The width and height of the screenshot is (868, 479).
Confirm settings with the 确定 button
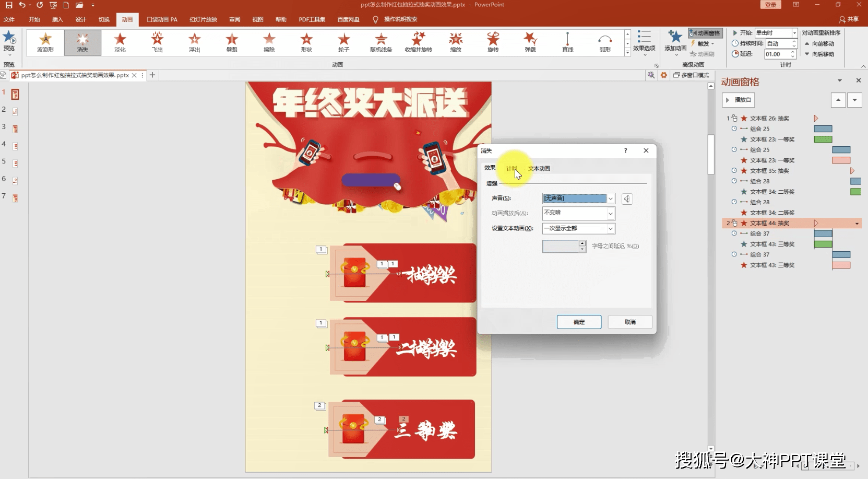pyautogui.click(x=579, y=322)
